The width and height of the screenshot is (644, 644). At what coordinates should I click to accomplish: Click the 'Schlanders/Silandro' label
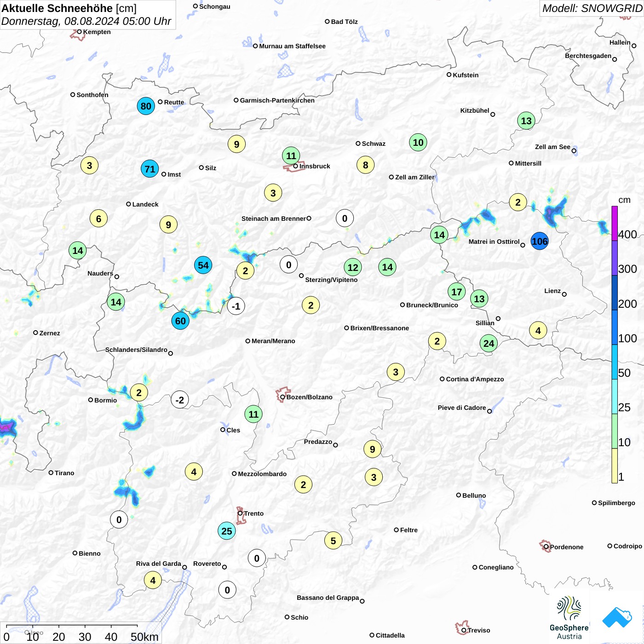(136, 350)
